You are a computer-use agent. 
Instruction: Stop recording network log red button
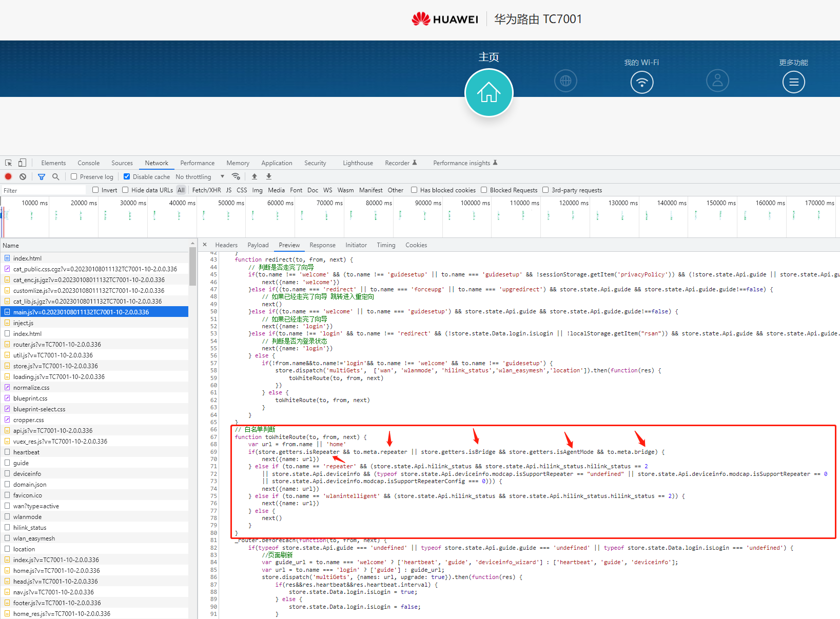click(x=8, y=176)
